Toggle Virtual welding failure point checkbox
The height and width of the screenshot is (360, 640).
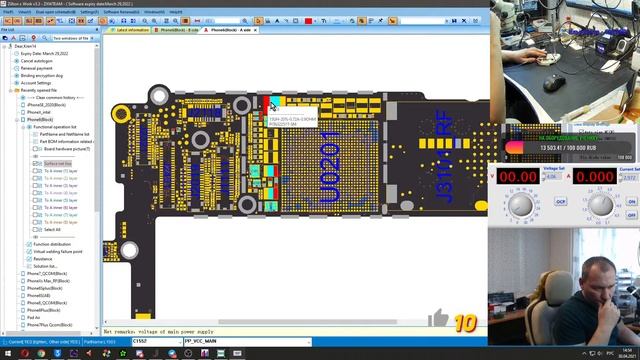(29, 251)
